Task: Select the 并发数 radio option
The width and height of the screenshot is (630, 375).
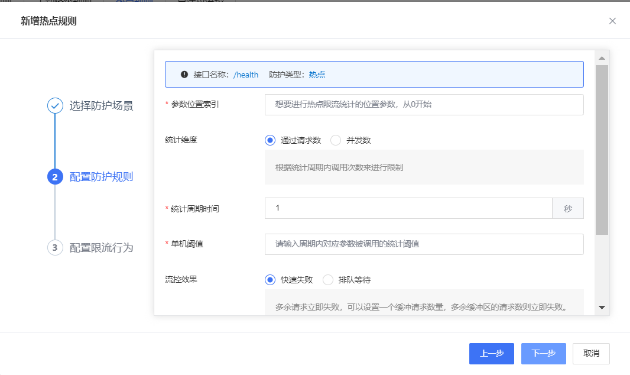Action: point(335,140)
